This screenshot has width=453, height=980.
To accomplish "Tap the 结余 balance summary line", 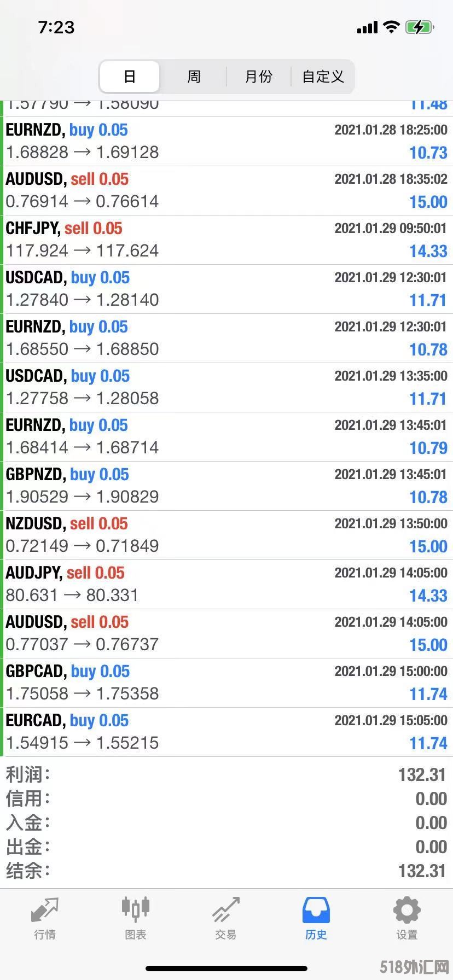I will pos(226,871).
